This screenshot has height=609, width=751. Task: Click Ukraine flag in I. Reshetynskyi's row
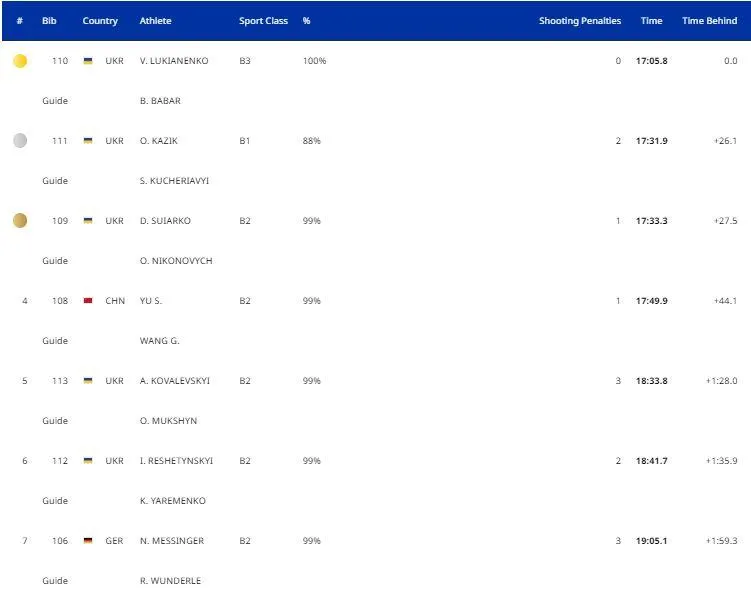(88, 461)
